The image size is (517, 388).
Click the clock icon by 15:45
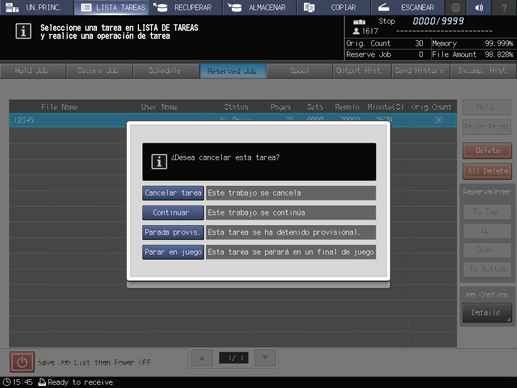6,382
